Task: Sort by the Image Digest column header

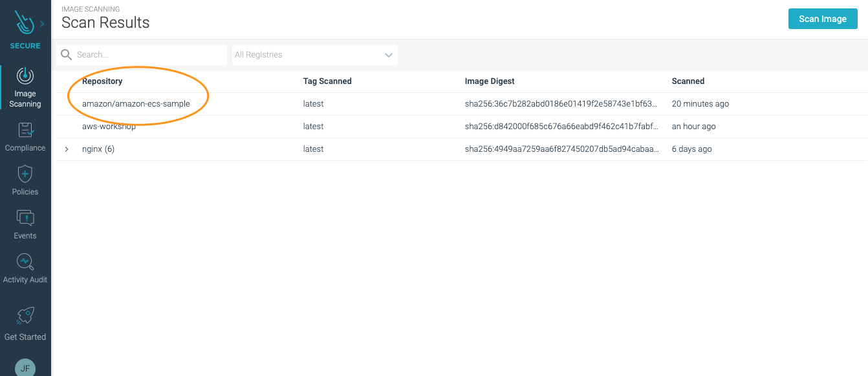Action: coord(490,81)
